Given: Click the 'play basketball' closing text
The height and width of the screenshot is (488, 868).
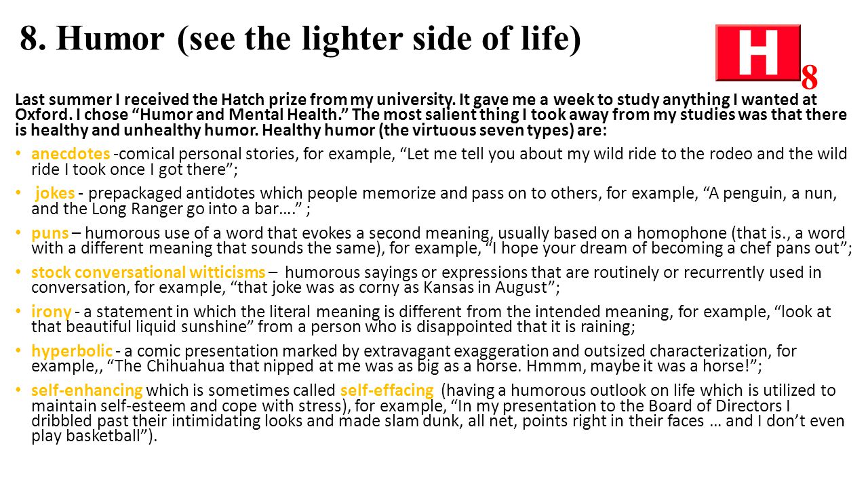Looking at the screenshot, I should (x=94, y=435).
